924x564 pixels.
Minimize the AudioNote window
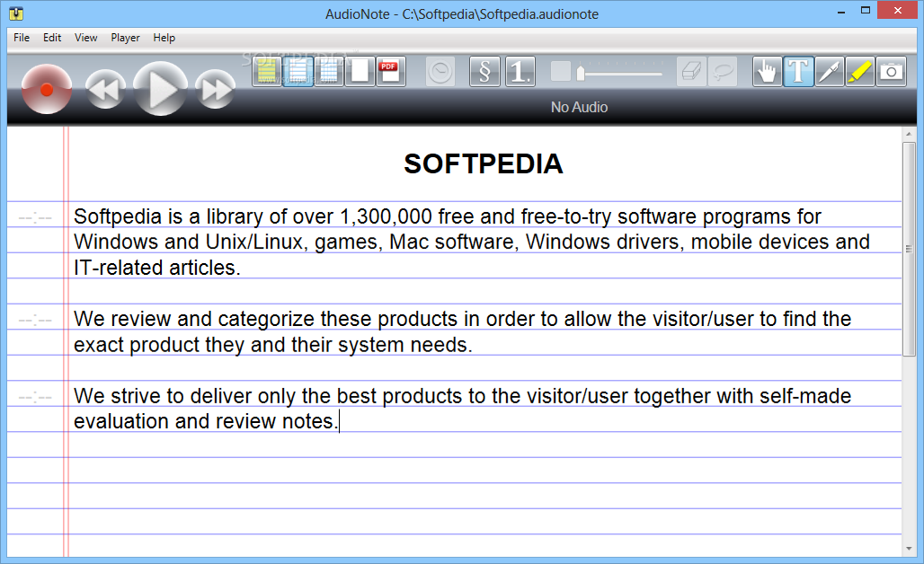pos(841,11)
